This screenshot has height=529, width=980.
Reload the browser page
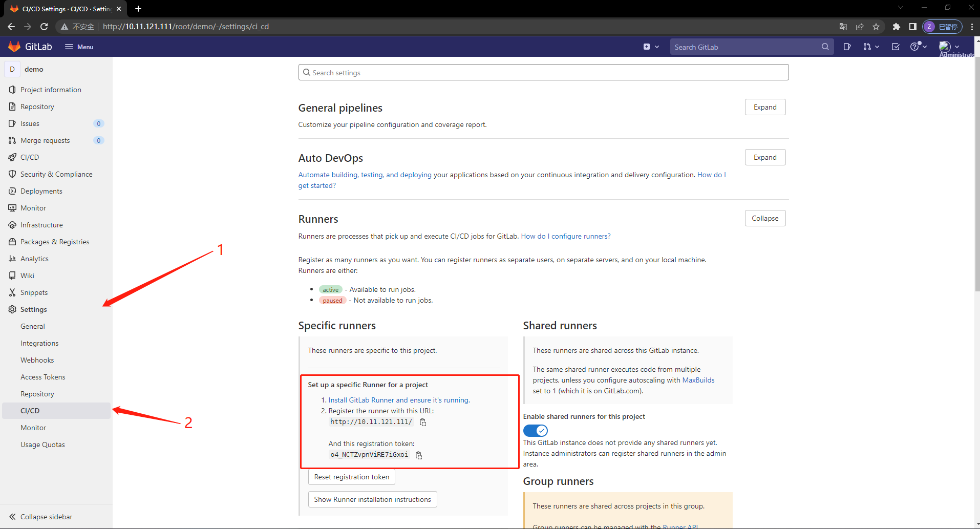click(x=44, y=27)
